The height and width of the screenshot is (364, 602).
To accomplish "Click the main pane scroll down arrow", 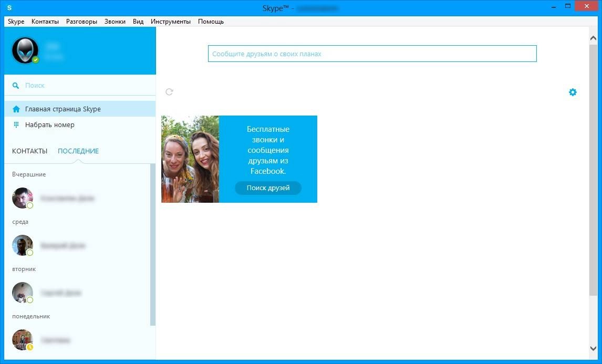I will 593,348.
